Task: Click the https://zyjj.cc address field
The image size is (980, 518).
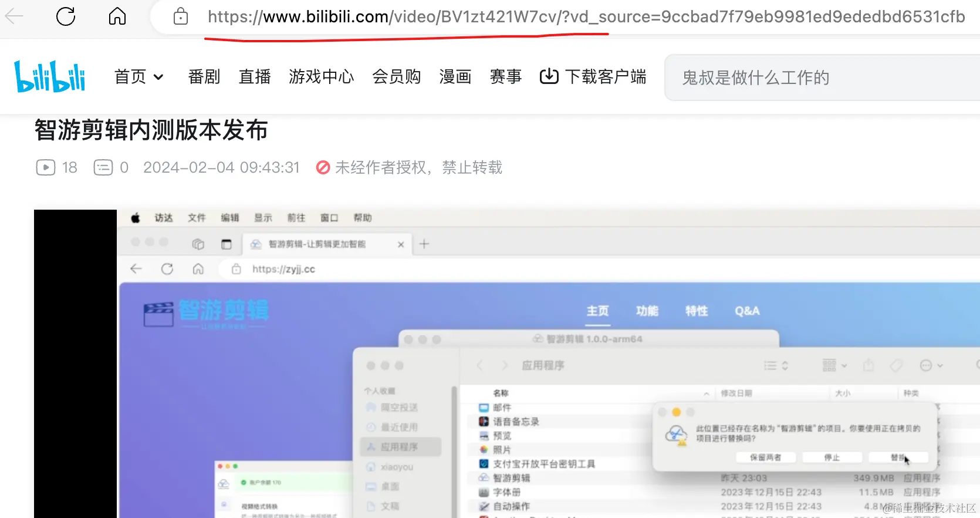Action: pyautogui.click(x=283, y=269)
